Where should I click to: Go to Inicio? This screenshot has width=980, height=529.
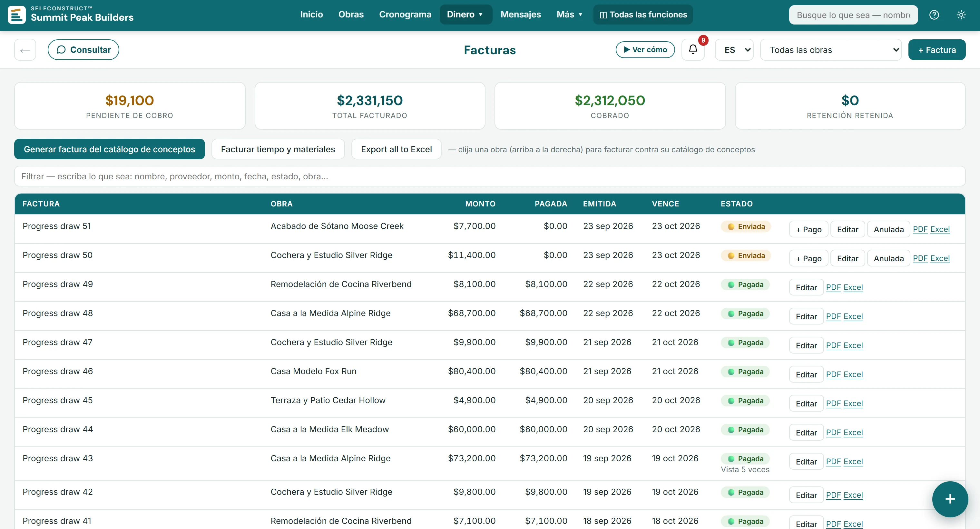(311, 15)
